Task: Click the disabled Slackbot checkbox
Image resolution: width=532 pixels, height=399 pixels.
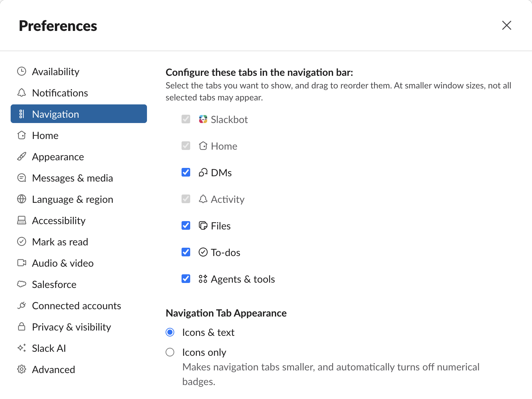Action: (x=186, y=119)
